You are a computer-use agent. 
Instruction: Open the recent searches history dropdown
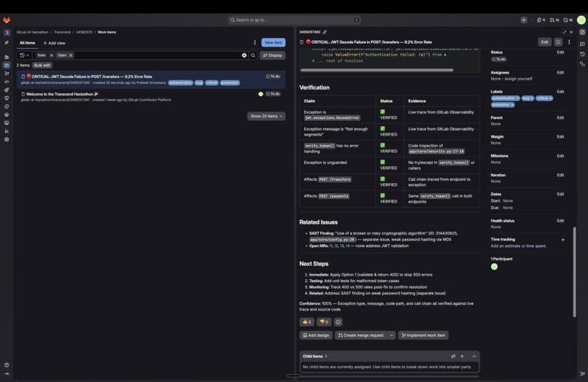[24, 55]
